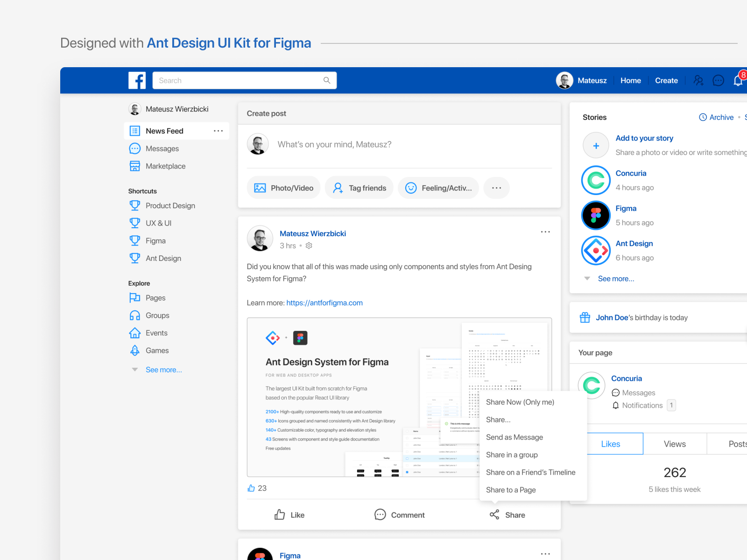
Task: Click the Archive clock icon
Action: click(x=703, y=117)
